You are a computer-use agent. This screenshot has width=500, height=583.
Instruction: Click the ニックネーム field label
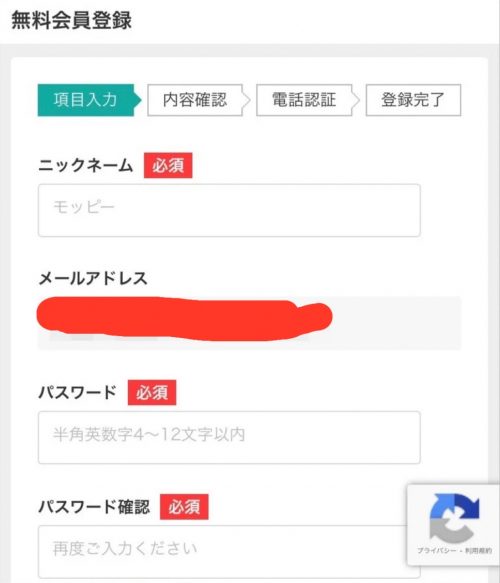[86, 165]
